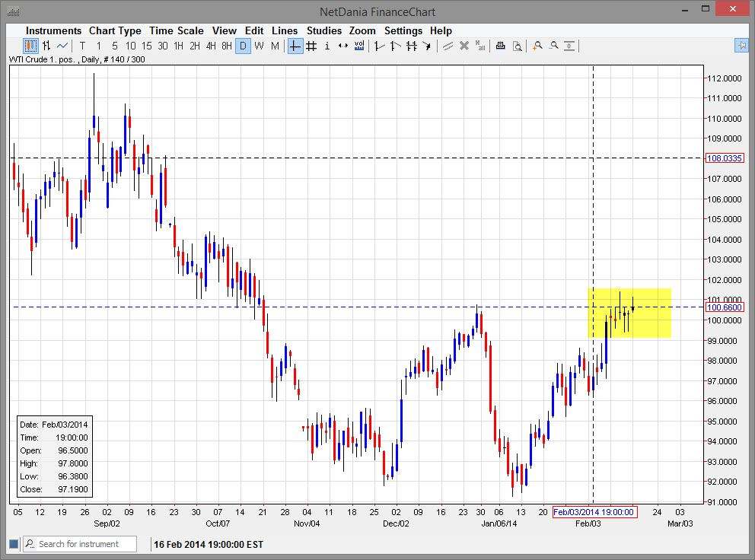The width and height of the screenshot is (755, 560).
Task: Click the trend line drawing tool
Action: 378,46
